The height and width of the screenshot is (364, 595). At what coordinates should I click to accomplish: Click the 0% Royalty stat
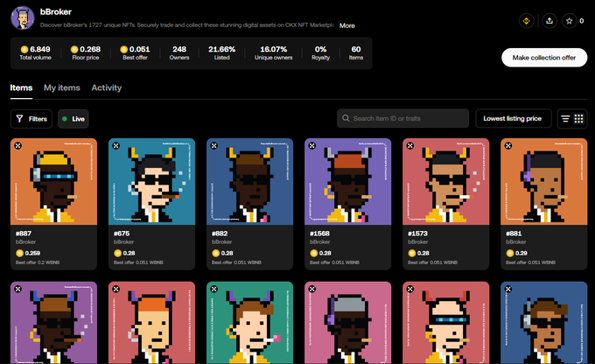pyautogui.click(x=320, y=52)
